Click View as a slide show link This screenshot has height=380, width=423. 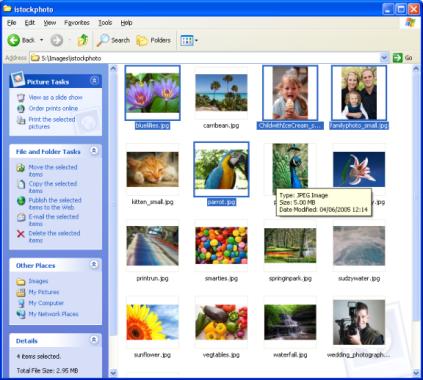(x=55, y=97)
